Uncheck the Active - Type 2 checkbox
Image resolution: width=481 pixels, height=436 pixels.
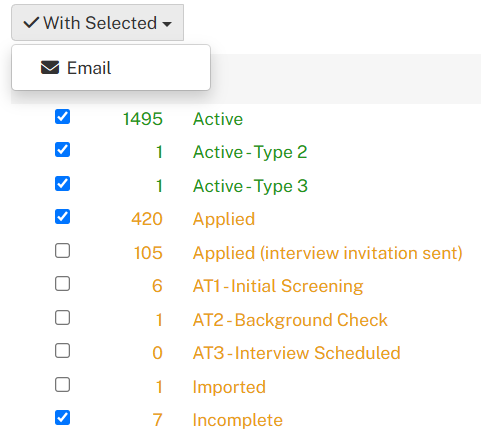62,150
